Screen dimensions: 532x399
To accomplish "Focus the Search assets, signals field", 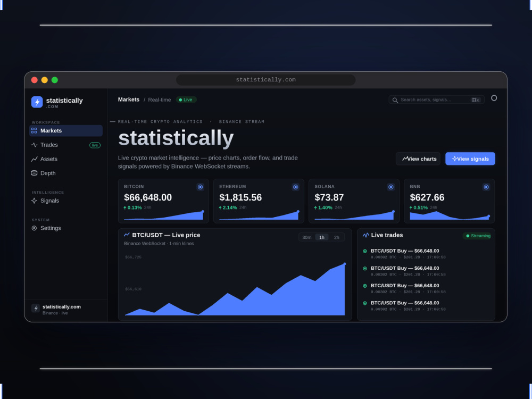I will tap(436, 100).
